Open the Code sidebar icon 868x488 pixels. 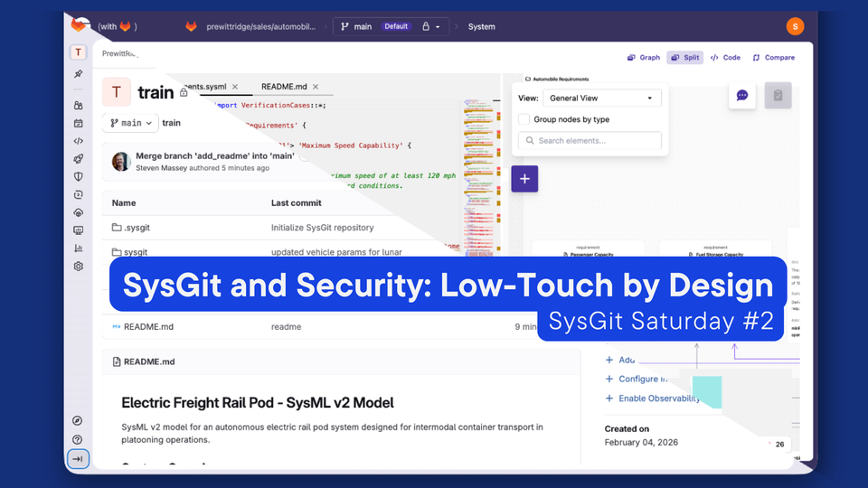[78, 141]
